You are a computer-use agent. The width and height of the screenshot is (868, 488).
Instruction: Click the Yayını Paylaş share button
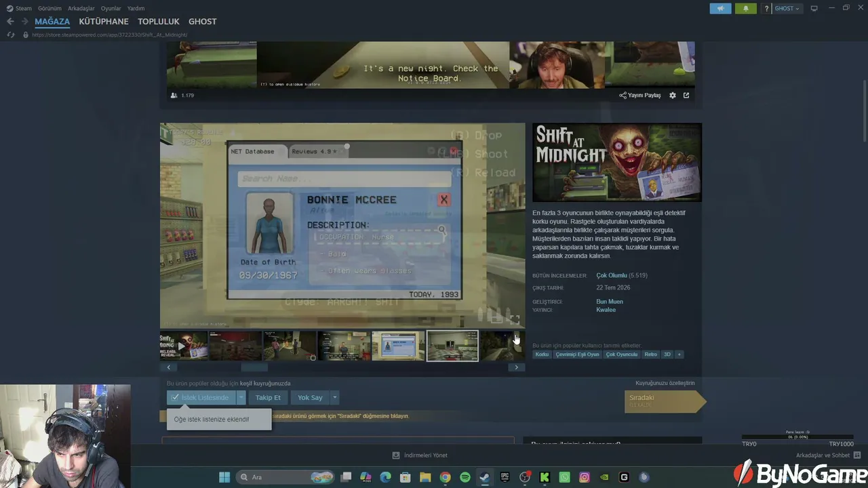[640, 96]
